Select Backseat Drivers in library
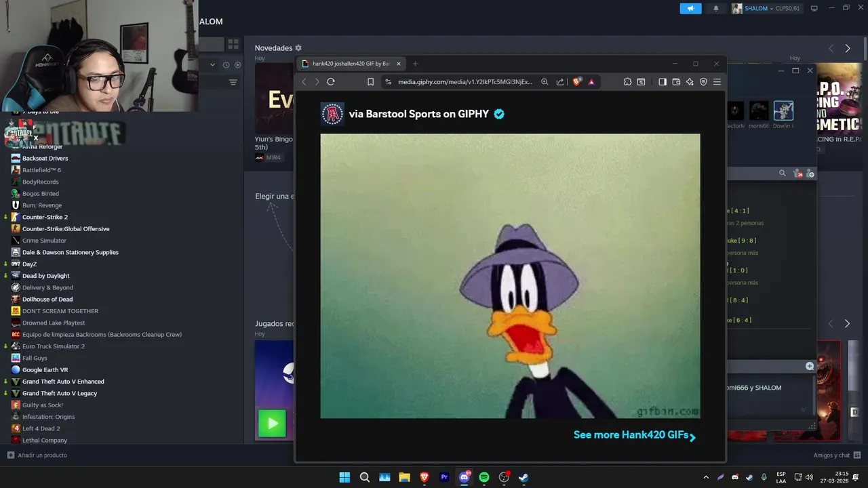This screenshot has width=868, height=488. pyautogui.click(x=45, y=158)
